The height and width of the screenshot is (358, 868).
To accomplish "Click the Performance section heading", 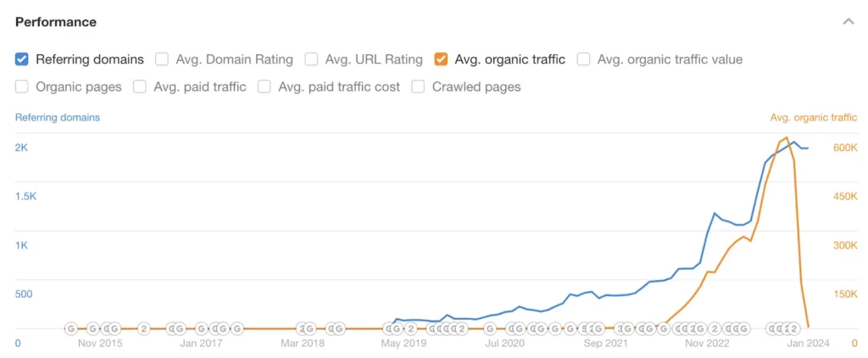I will pyautogui.click(x=56, y=22).
